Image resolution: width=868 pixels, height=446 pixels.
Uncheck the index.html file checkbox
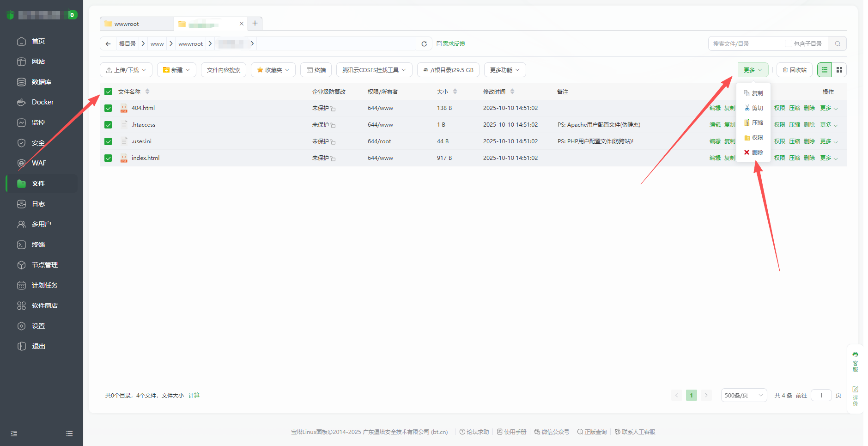click(108, 158)
